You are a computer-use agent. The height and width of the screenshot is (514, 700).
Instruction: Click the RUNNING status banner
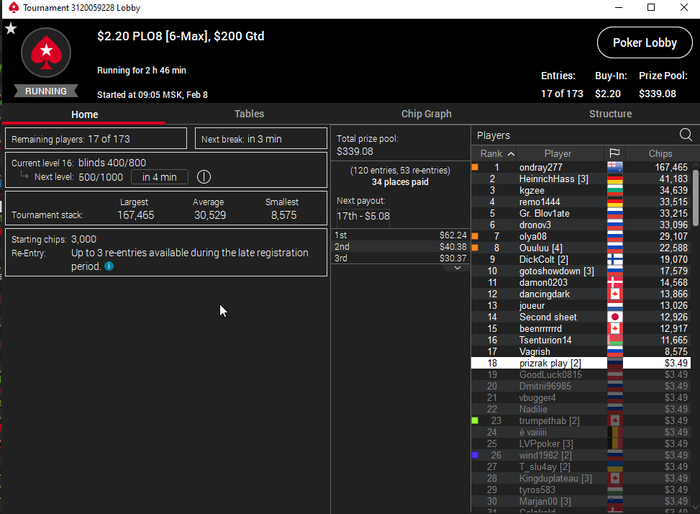(46, 91)
